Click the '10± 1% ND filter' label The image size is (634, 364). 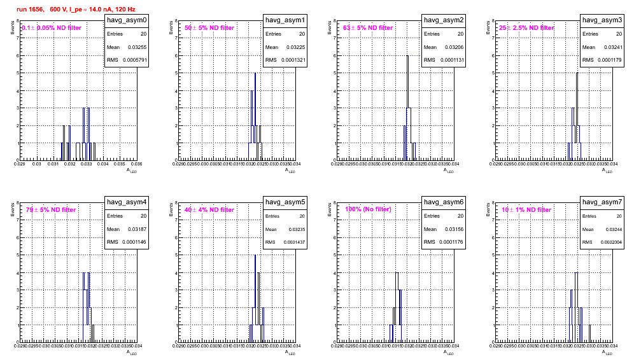[x=526, y=210]
